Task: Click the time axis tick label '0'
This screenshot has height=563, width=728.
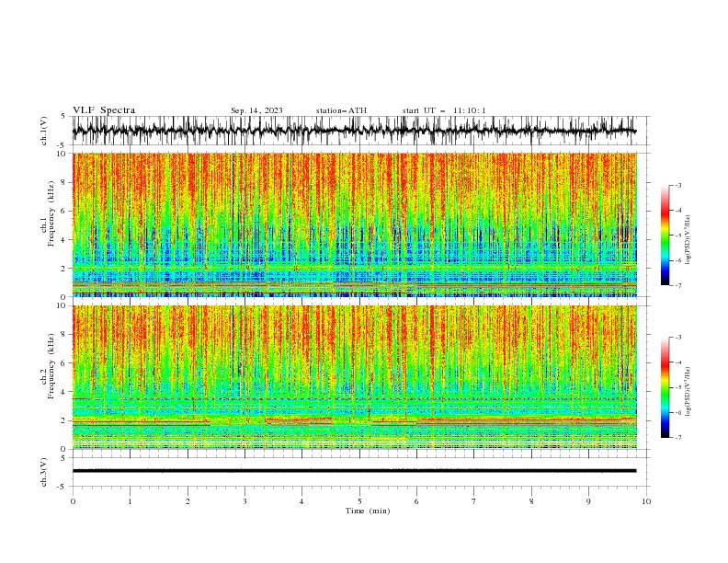Action: pos(73,501)
